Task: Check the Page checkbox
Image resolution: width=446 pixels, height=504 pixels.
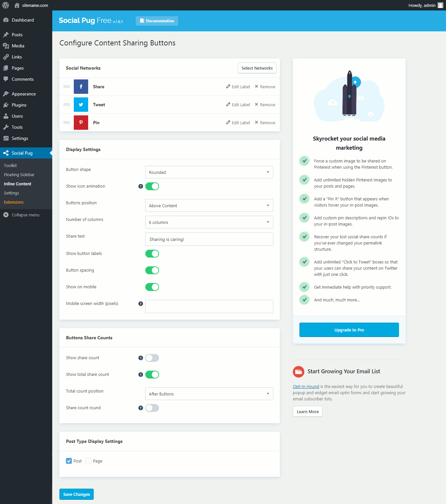Action: [x=88, y=461]
